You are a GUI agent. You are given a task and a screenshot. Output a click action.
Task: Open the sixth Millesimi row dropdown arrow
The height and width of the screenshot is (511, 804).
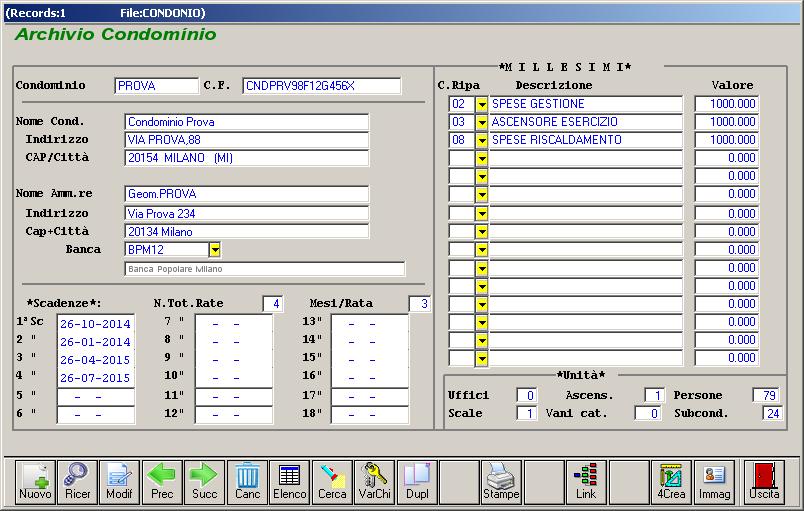(x=481, y=194)
